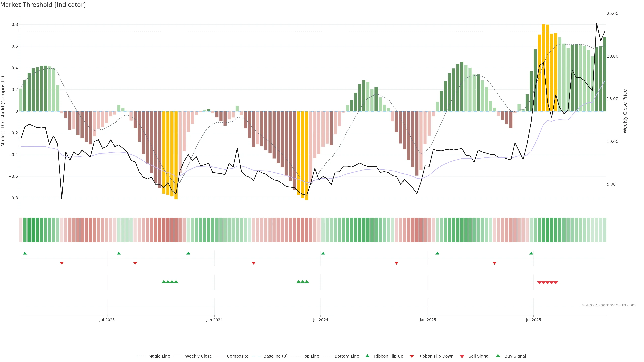Screen dimensions: 644x362
Task: Toggle the Weekly Close legend entry
Action: point(198,356)
